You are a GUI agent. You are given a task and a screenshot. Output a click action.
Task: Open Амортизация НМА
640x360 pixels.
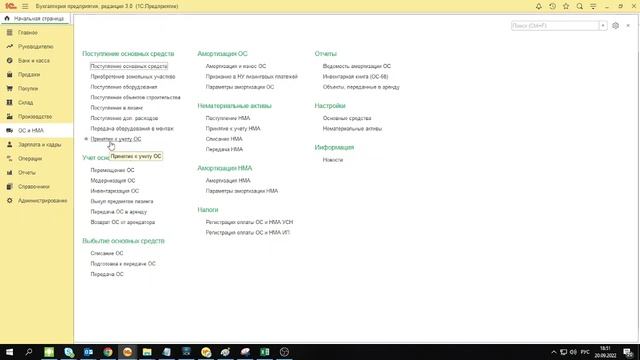[228, 181]
